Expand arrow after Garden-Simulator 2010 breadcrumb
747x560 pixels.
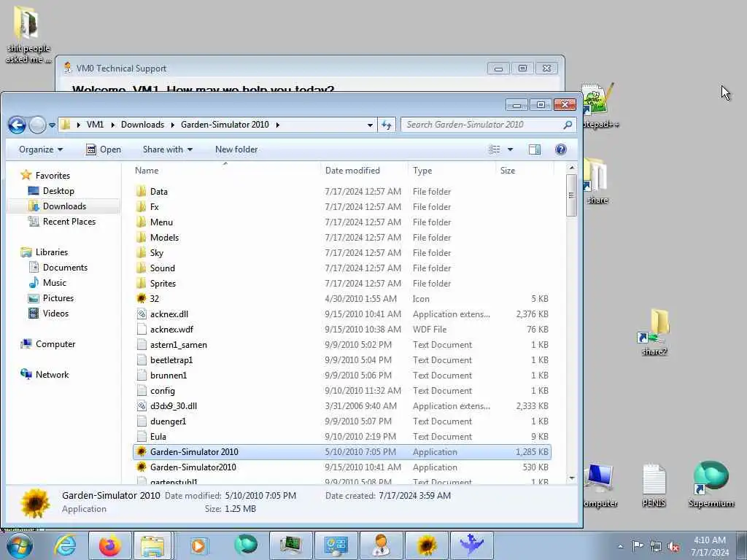[277, 125]
